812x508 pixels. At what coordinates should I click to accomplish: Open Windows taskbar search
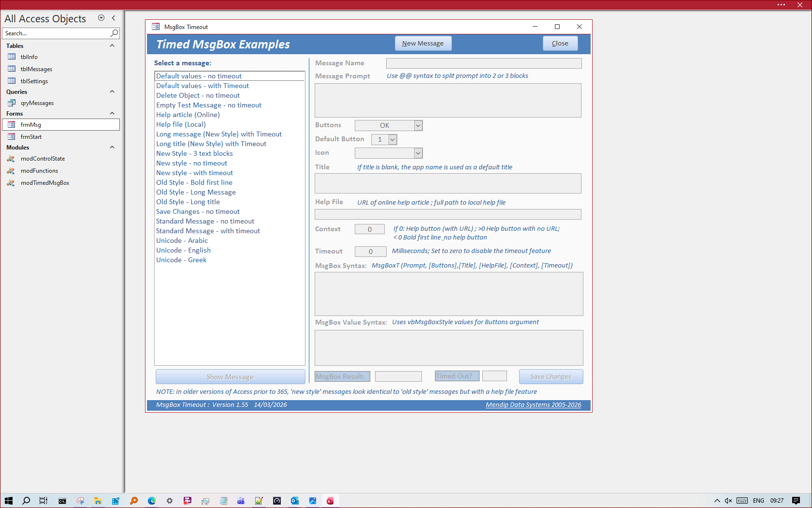(x=26, y=501)
